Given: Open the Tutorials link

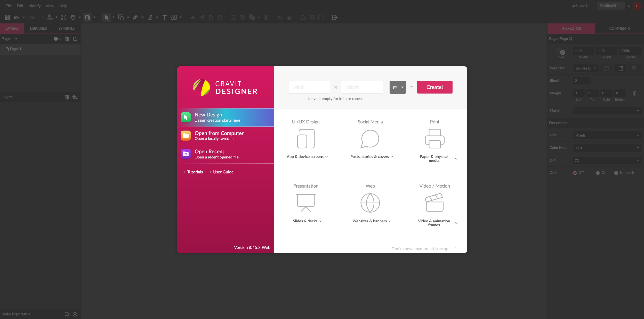Looking at the screenshot, I should (x=195, y=172).
